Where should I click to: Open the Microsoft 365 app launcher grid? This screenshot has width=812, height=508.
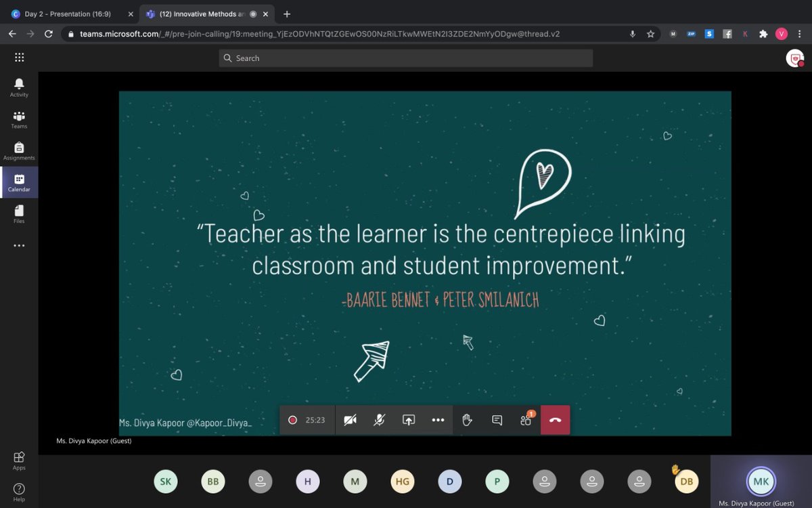(19, 58)
